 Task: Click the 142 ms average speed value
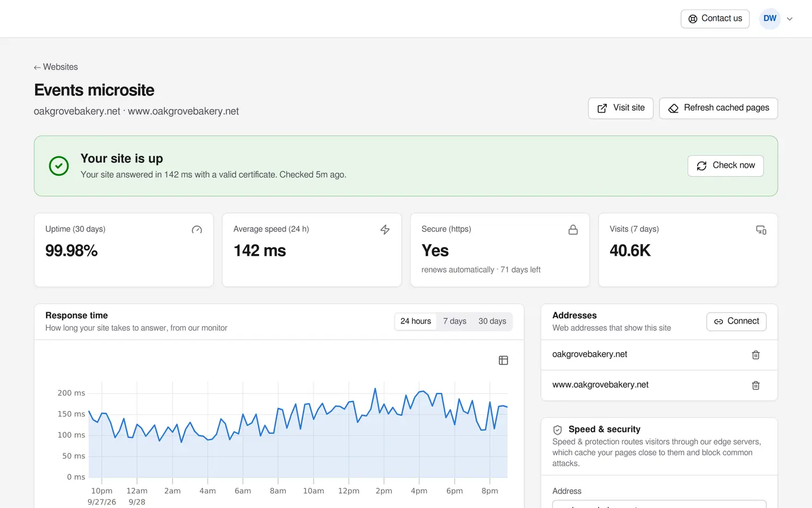coord(260,251)
